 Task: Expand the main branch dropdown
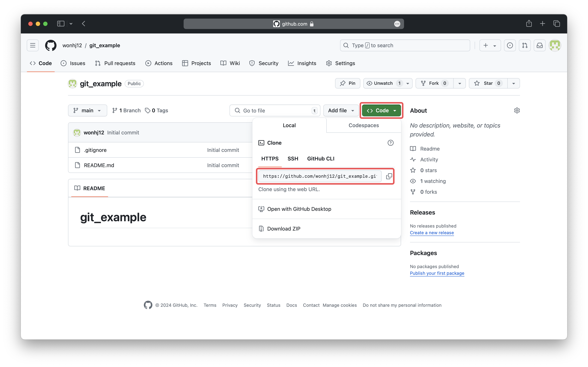click(x=87, y=110)
